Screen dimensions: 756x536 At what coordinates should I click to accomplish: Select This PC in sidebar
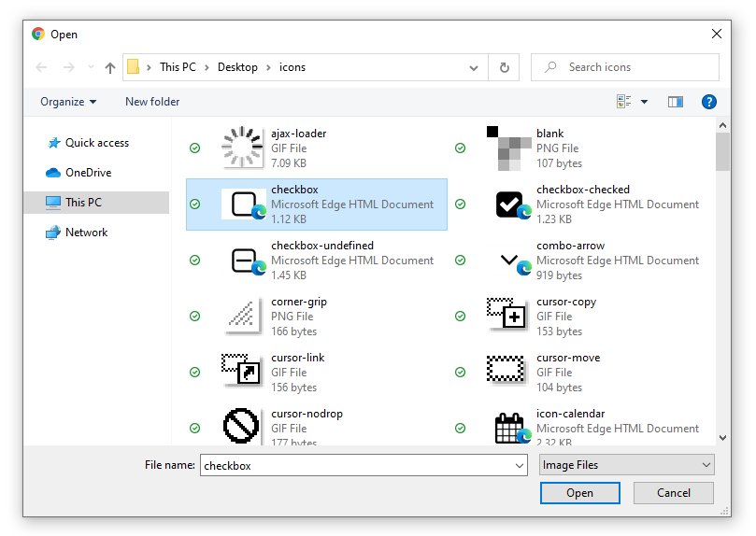click(96, 203)
